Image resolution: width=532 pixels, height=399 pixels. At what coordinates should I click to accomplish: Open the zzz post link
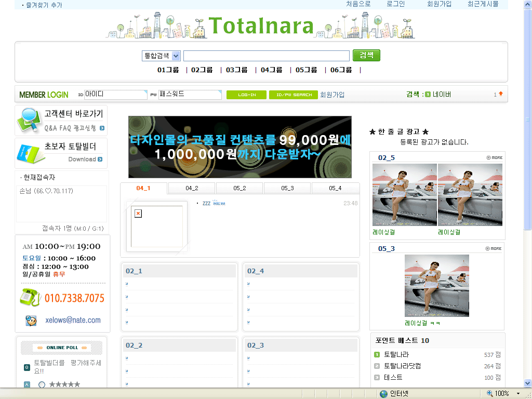pos(206,203)
